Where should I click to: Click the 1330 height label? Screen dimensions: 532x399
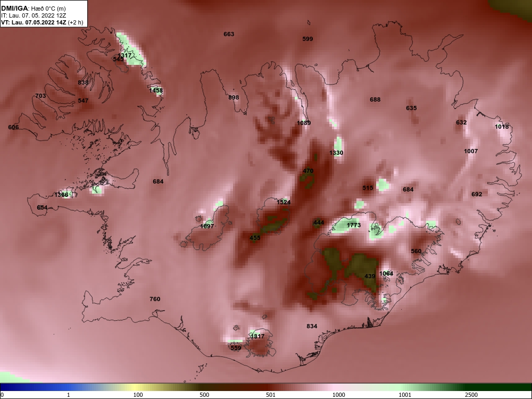(336, 153)
